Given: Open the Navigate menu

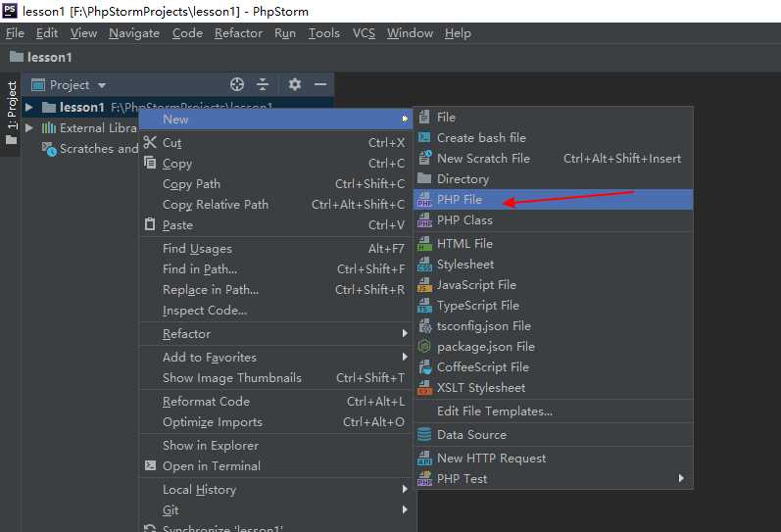Looking at the screenshot, I should pos(134,33).
